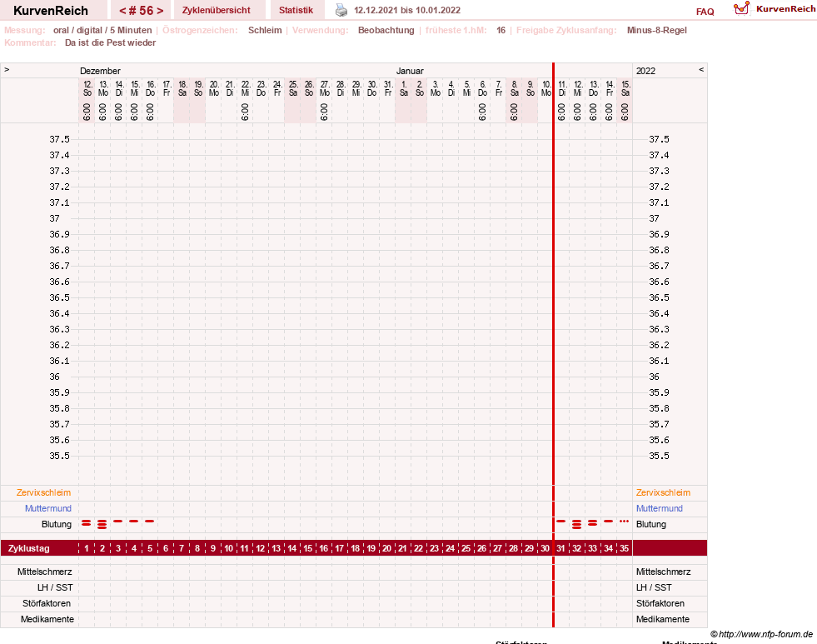Click the left Störfaktoren row label
This screenshot has height=644, width=817.
[47, 603]
